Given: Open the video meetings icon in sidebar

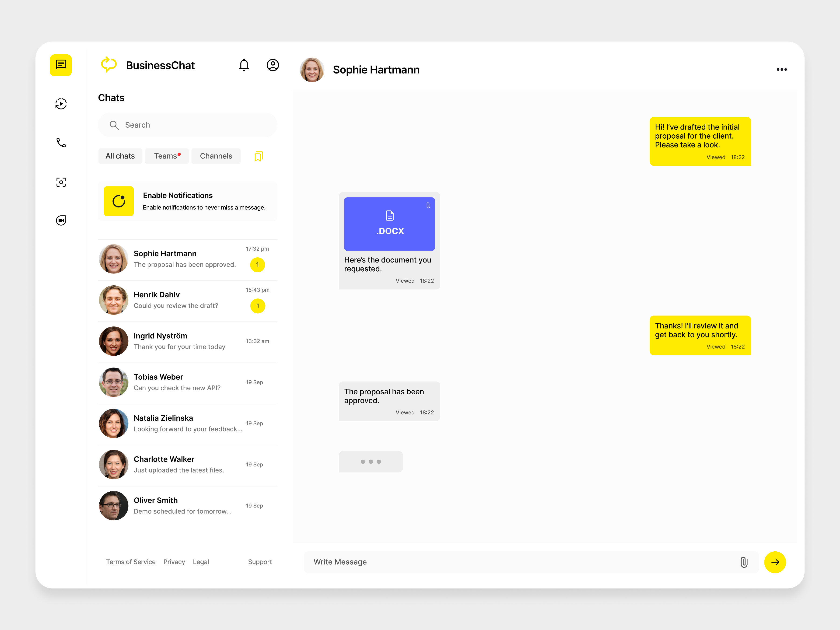Looking at the screenshot, I should [61, 220].
